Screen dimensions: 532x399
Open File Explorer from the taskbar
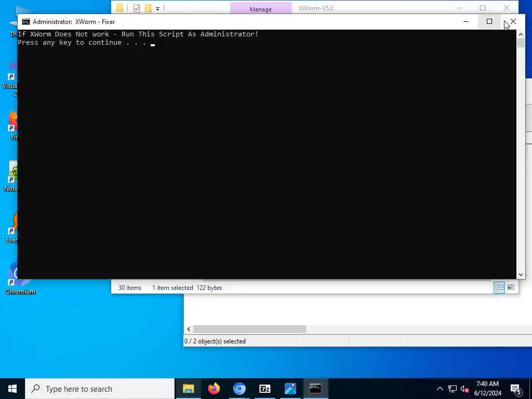click(188, 389)
